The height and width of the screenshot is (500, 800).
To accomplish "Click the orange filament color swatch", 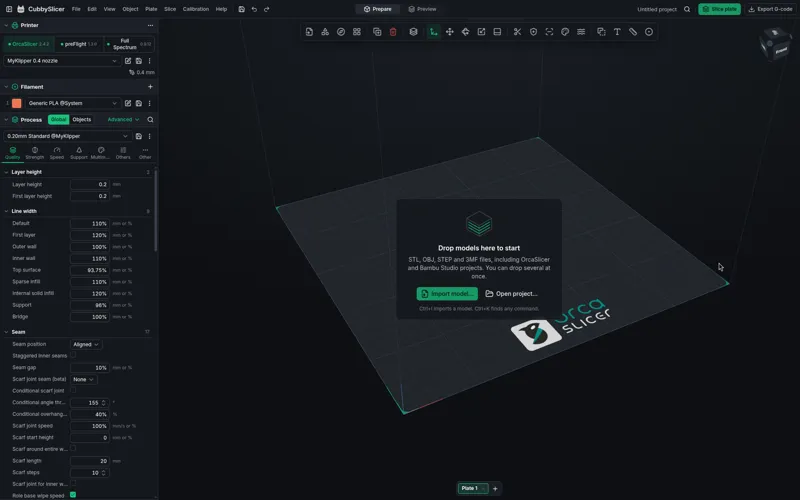I will 17,103.
